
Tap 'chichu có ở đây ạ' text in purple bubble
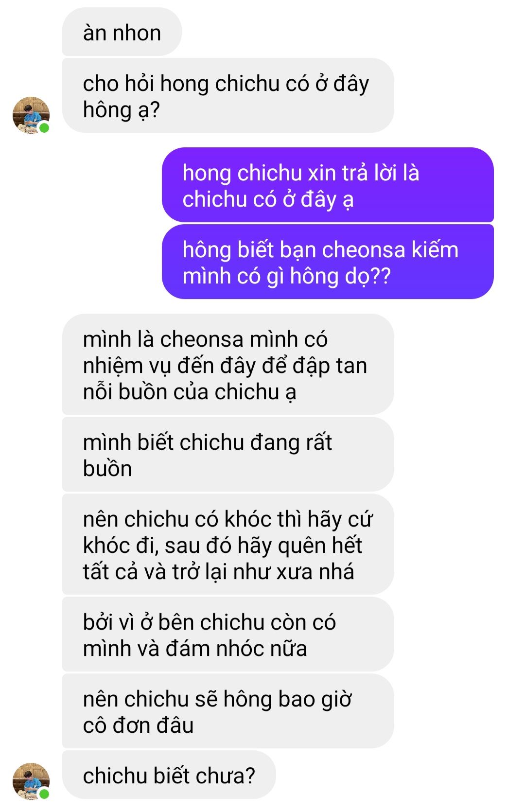coord(268,200)
